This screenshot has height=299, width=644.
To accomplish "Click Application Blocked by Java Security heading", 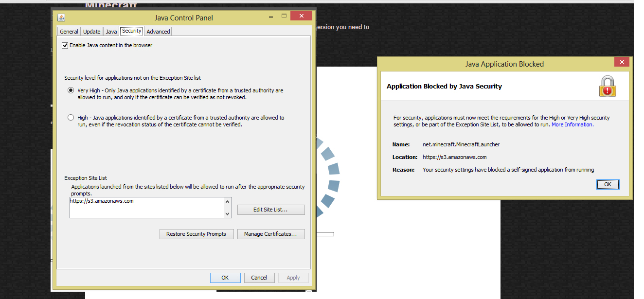I will [444, 86].
